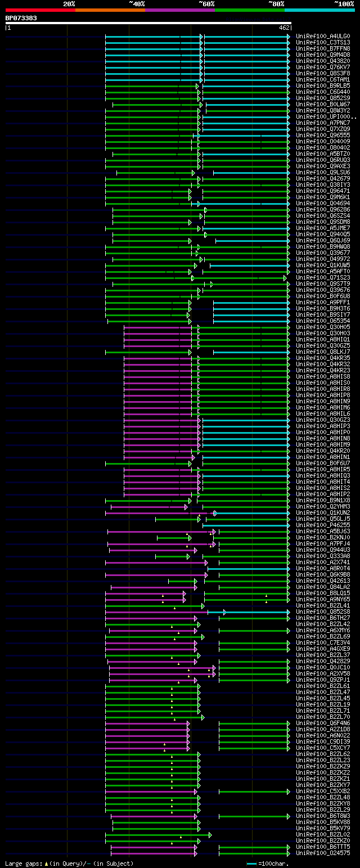Select the UniRef100_B0F6U7 label
360x868 pixels.
(x=323, y=463)
